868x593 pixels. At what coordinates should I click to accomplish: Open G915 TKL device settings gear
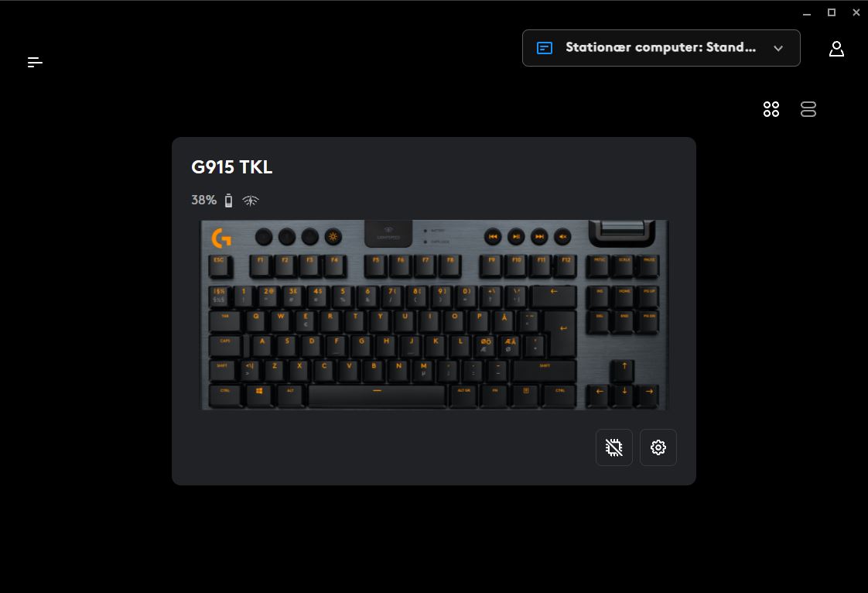point(658,447)
